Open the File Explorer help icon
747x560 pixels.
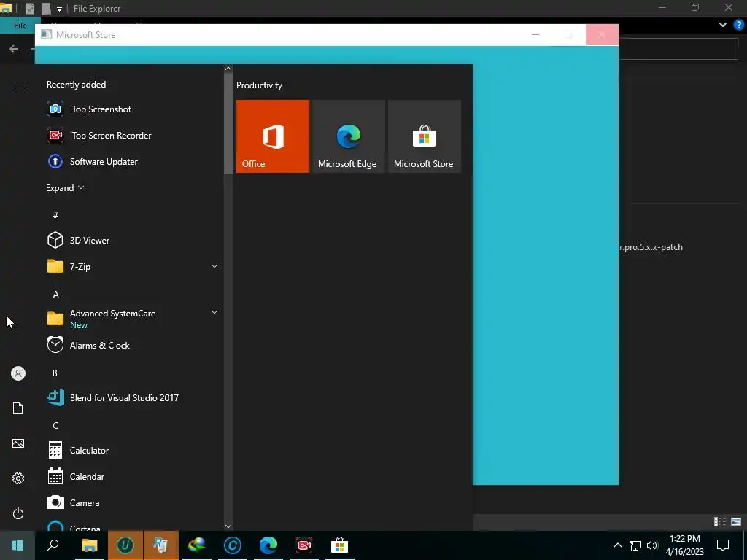tap(739, 25)
